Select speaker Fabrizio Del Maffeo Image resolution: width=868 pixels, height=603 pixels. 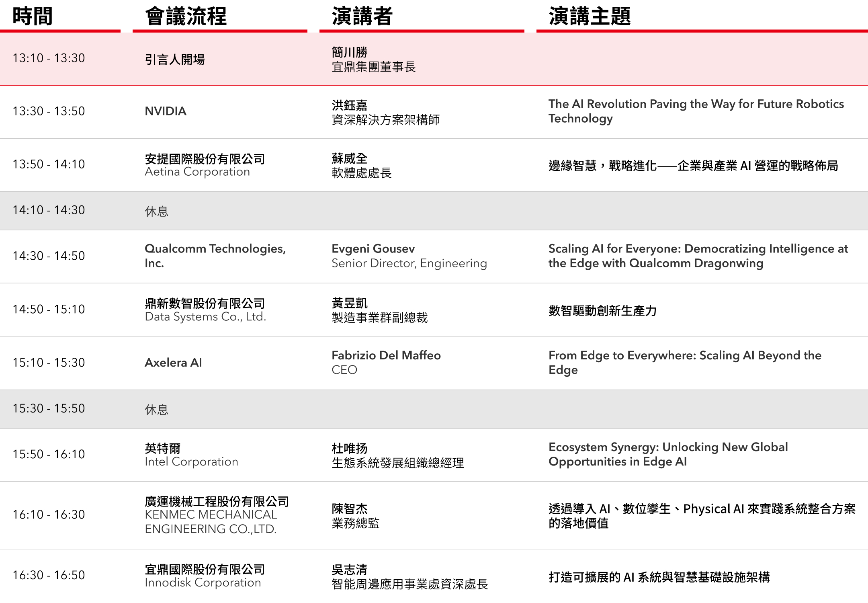click(x=386, y=355)
